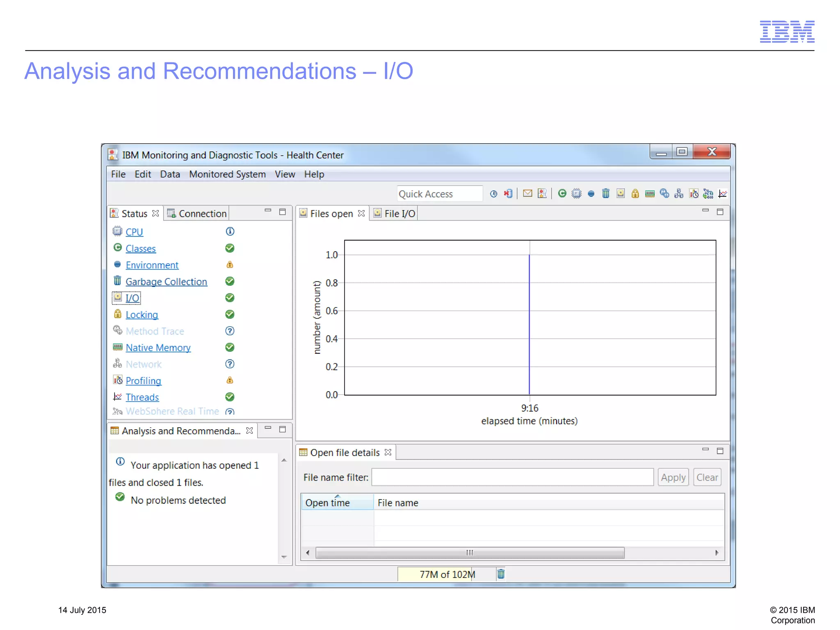Image resolution: width=840 pixels, height=630 pixels.
Task: Click the disconnect icon with red X
Action: coord(508,194)
